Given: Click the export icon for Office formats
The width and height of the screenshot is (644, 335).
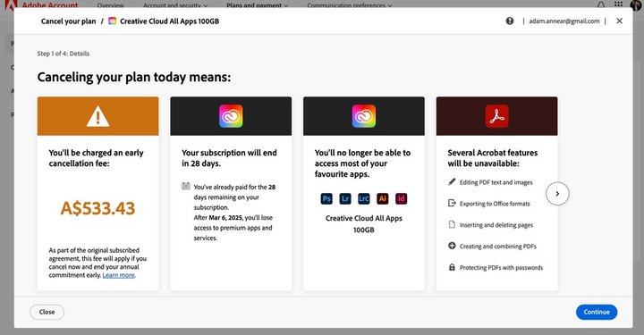Looking at the screenshot, I should tap(452, 203).
